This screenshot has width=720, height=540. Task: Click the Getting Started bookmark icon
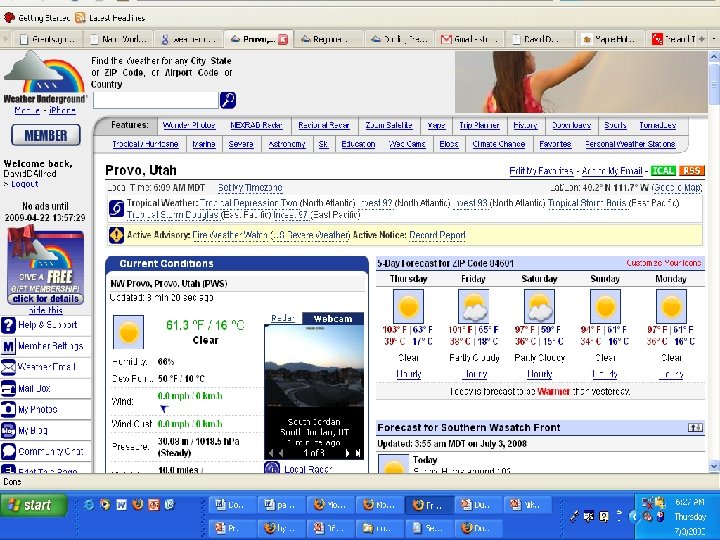(x=9, y=18)
